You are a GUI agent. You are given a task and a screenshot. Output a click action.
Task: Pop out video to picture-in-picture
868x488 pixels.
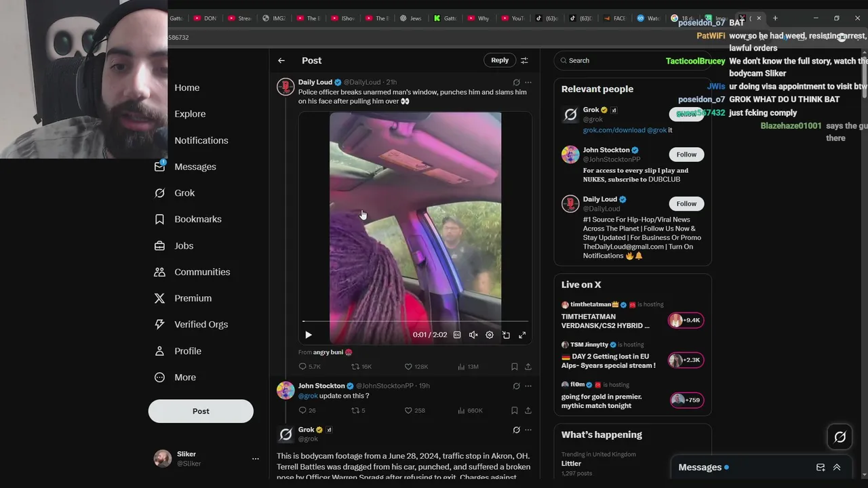[506, 335]
